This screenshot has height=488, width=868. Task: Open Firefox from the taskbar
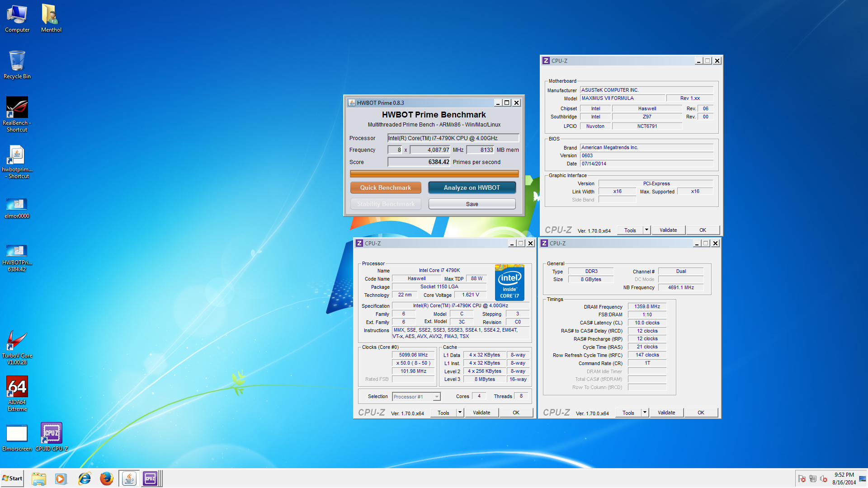coord(107,479)
